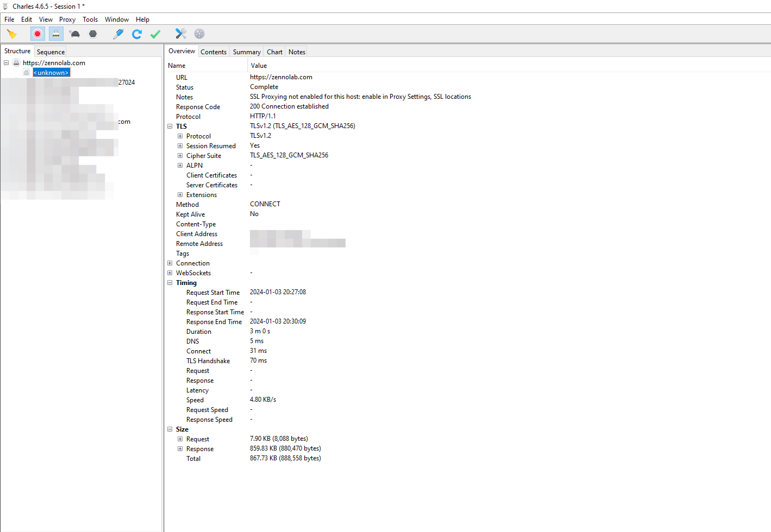Click the Client Certificates row label

click(x=211, y=175)
